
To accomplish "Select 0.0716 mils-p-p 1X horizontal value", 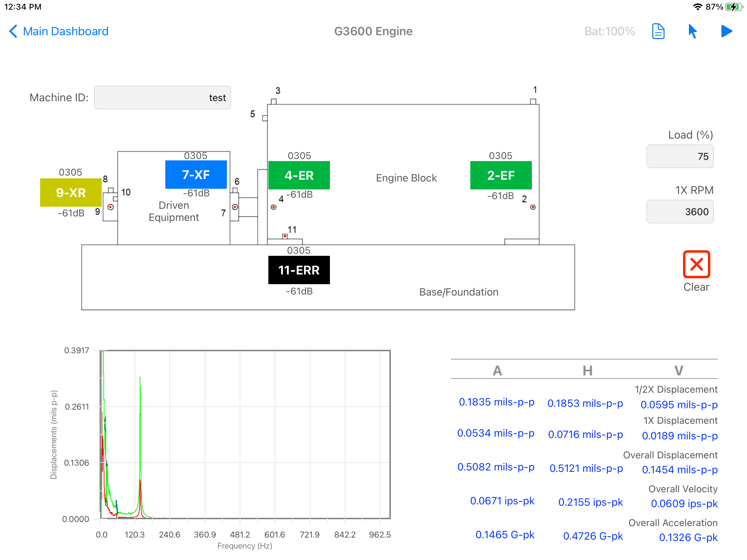I will coord(585,435).
